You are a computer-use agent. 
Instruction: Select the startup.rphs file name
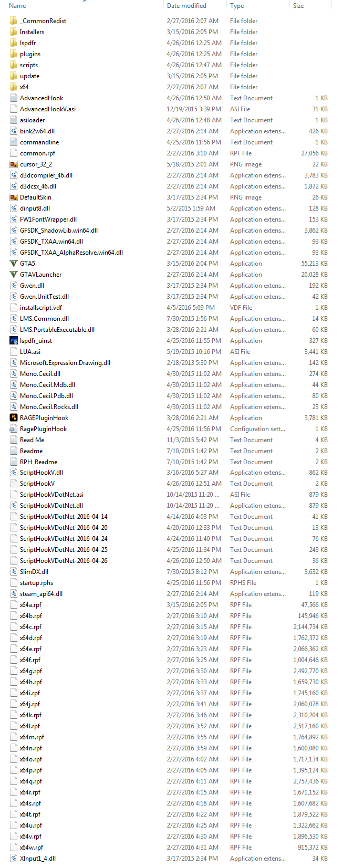pos(37,583)
